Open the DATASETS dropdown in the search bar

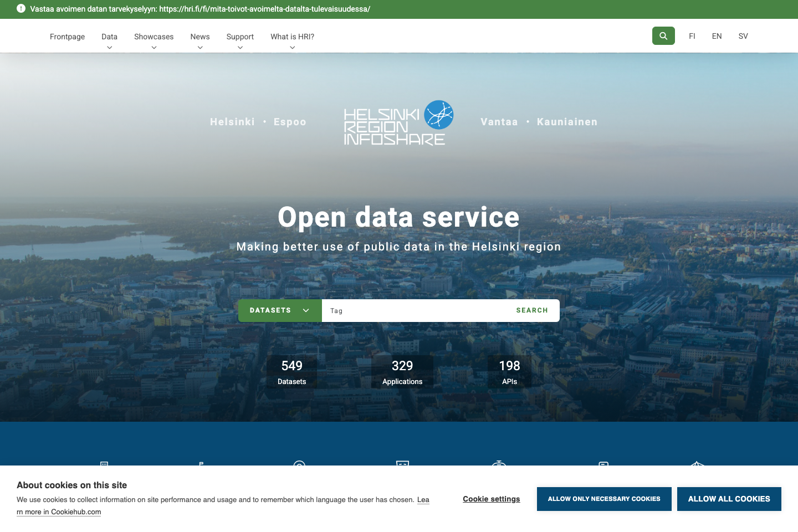[x=279, y=310]
